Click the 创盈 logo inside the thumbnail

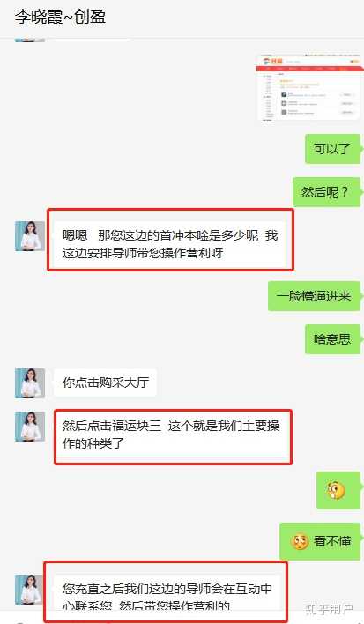(273, 61)
